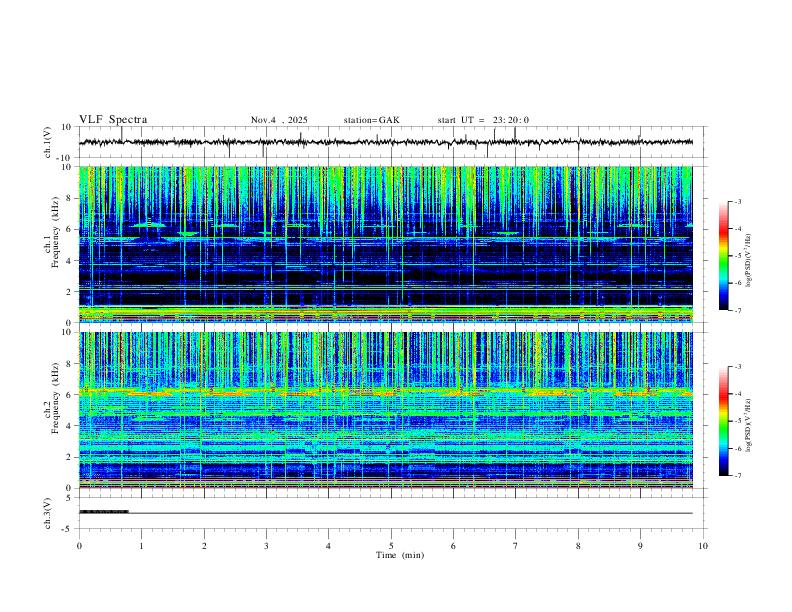Image resolution: width=792 pixels, height=612 pixels.
Task: Click the time axis tick label '10'
Action: coord(703,546)
